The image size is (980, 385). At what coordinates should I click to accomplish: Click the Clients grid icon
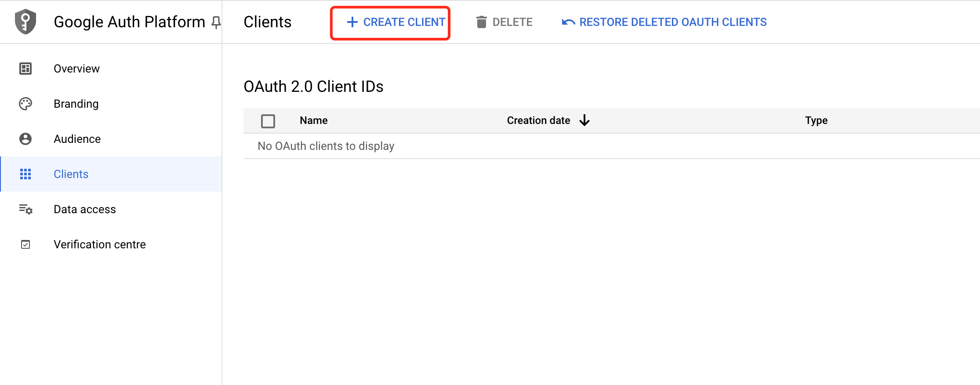(25, 174)
